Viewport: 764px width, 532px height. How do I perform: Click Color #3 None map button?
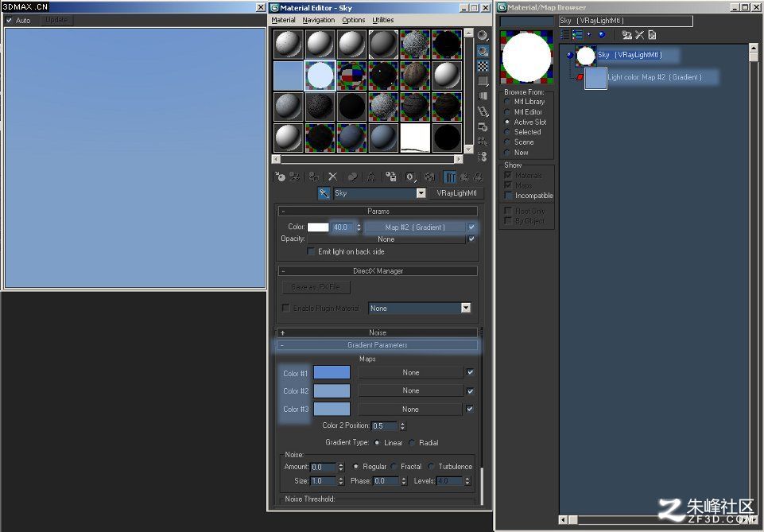[x=410, y=410]
